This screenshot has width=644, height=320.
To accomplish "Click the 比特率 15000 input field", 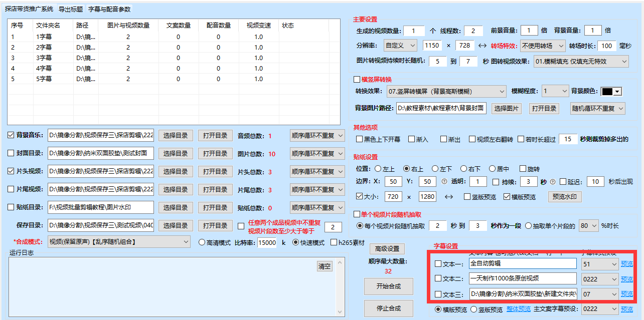I will [x=267, y=242].
